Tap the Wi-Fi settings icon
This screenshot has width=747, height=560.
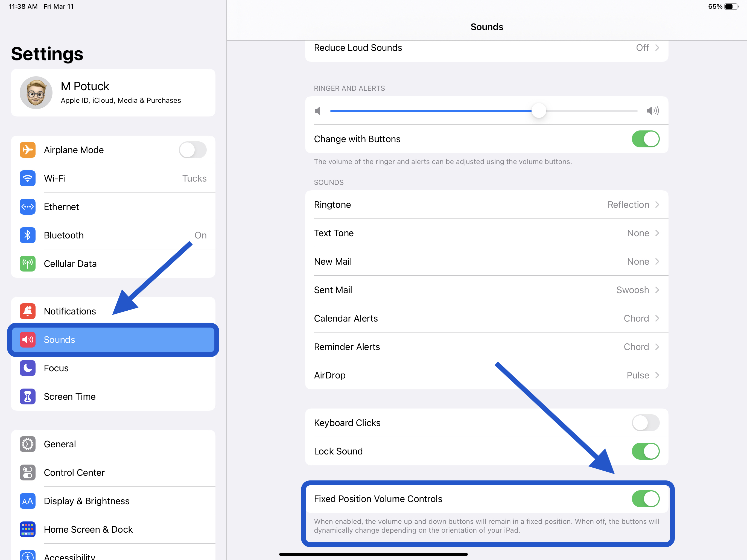pos(28,178)
